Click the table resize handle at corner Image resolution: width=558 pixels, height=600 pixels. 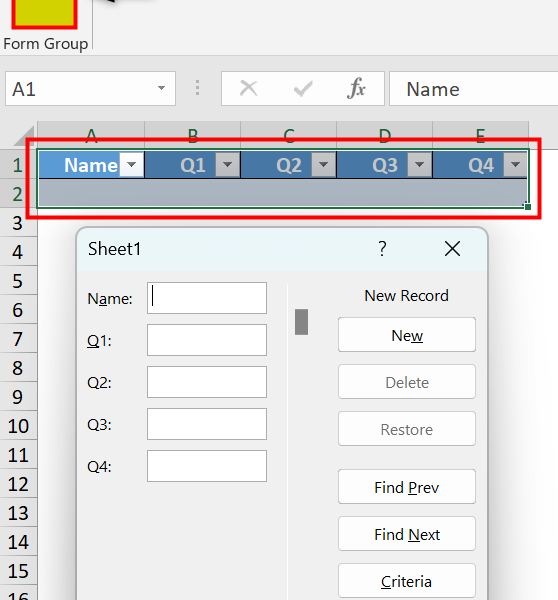527,207
